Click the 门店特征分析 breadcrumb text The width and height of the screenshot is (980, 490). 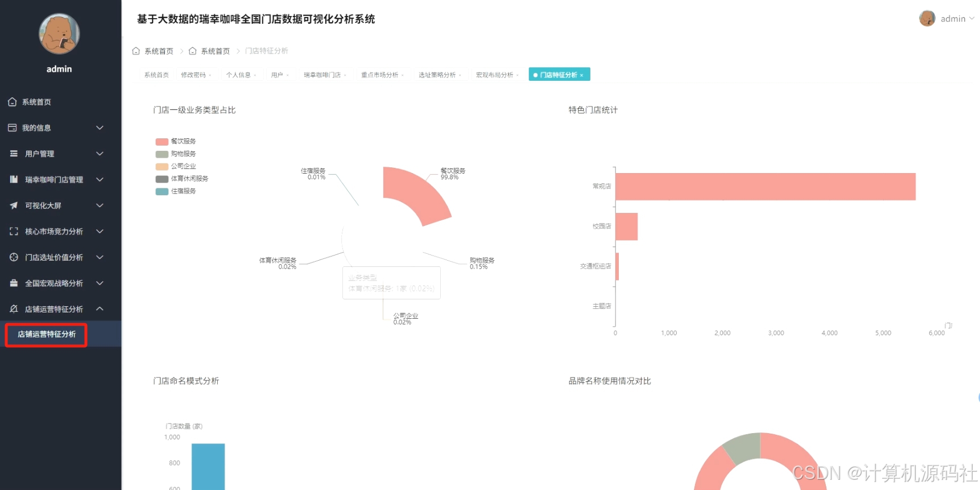(x=267, y=51)
